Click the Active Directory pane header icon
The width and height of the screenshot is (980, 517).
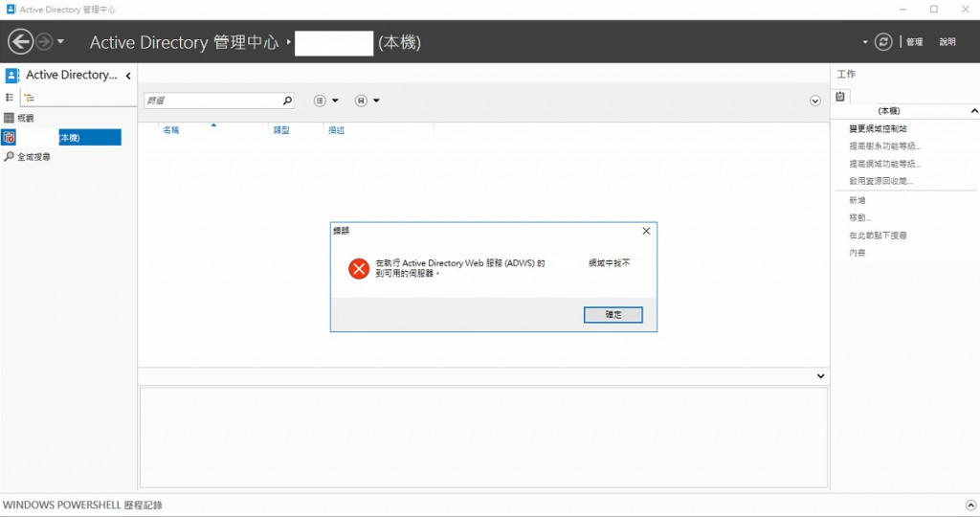[x=11, y=76]
